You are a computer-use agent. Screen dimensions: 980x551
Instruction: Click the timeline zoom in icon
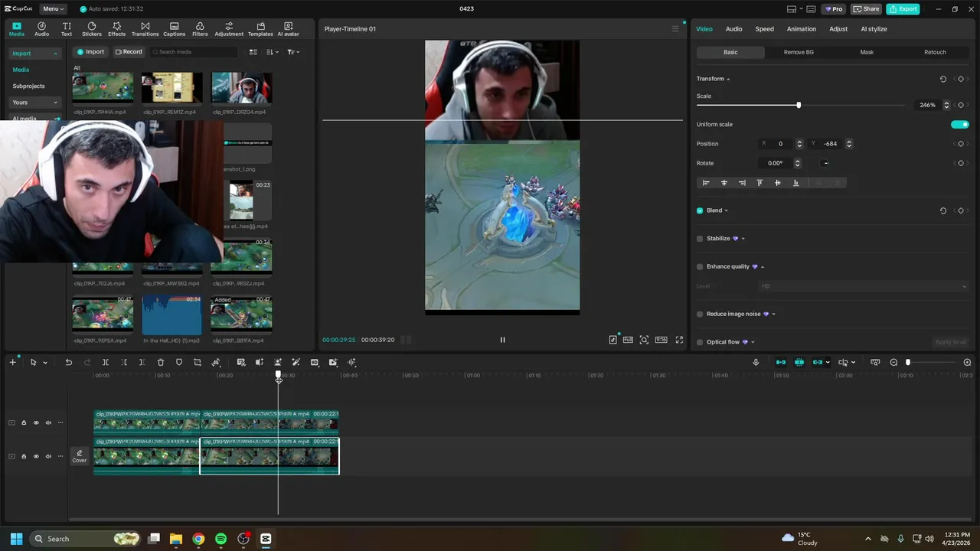[x=967, y=362]
